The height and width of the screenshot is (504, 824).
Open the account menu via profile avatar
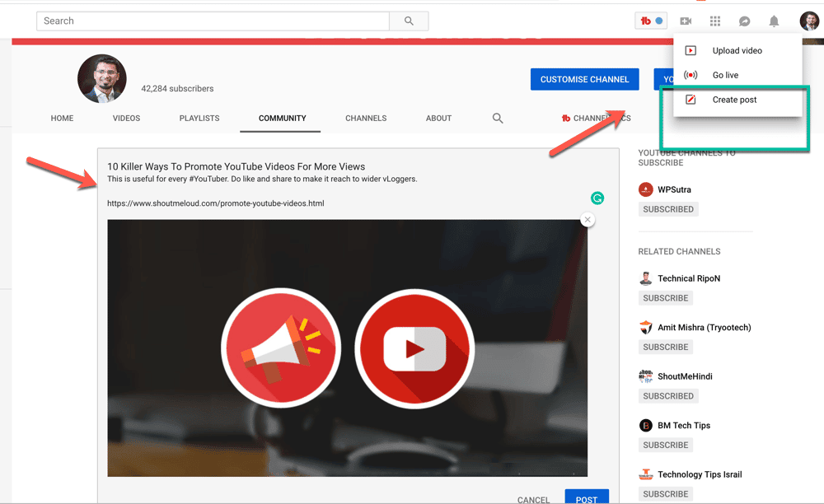click(808, 21)
